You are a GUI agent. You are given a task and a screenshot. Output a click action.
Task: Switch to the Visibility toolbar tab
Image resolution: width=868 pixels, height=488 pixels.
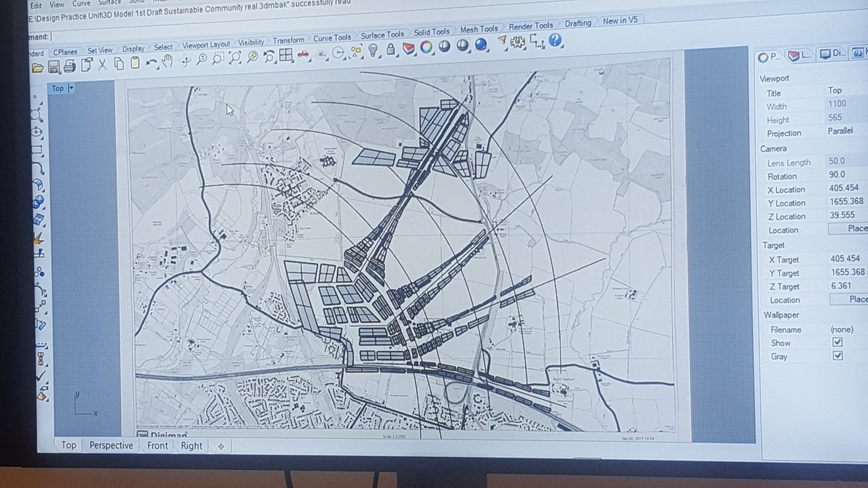251,43
